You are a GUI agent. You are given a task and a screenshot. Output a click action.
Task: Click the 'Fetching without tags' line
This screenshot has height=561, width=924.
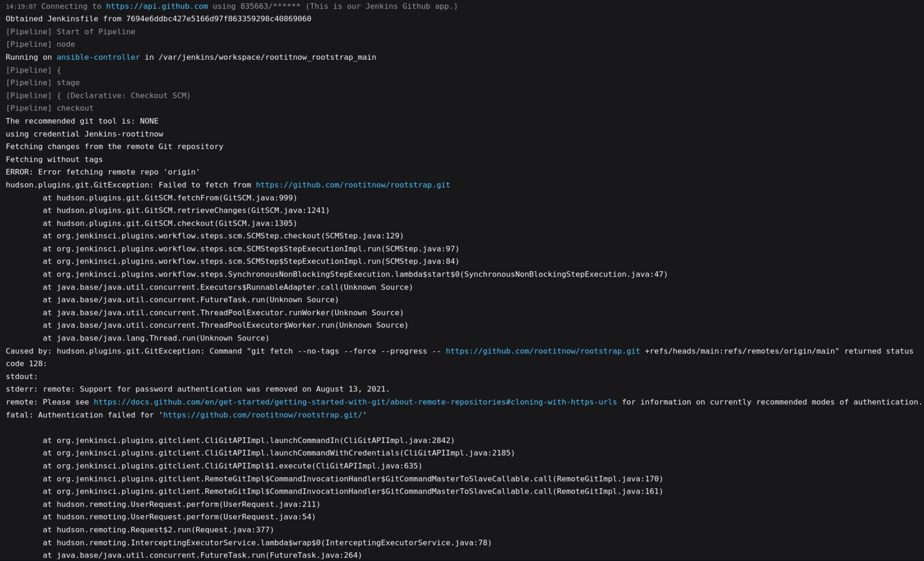(x=54, y=160)
